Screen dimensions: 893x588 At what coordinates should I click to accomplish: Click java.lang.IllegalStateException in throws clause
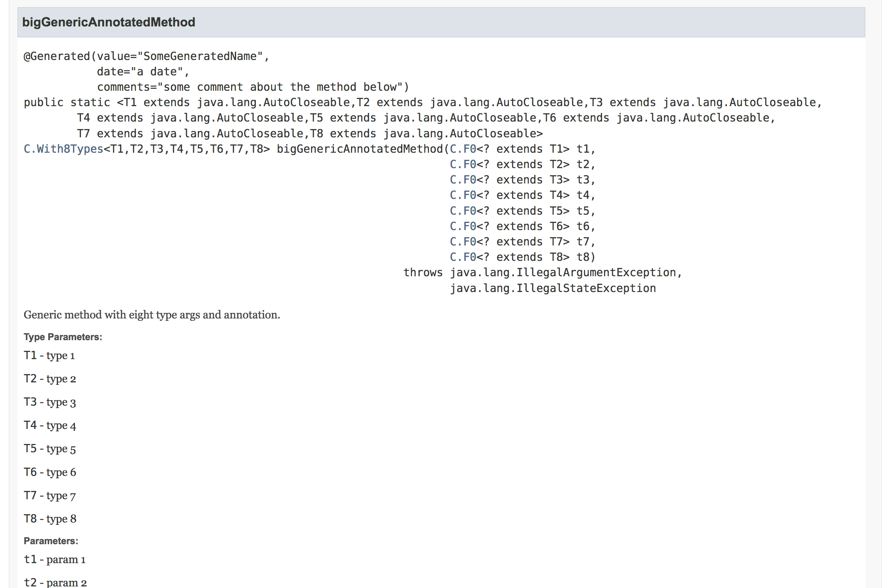click(x=553, y=288)
